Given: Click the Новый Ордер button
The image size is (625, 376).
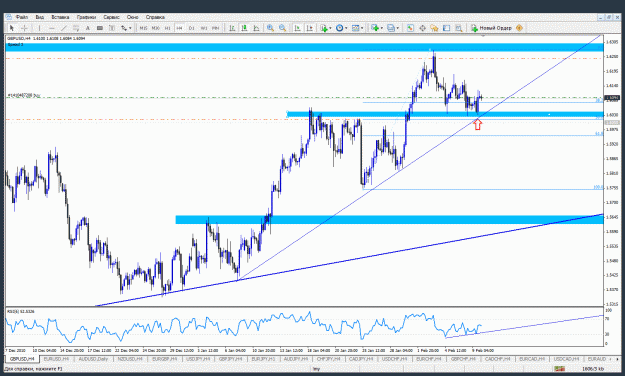Looking at the screenshot, I should coord(491,28).
